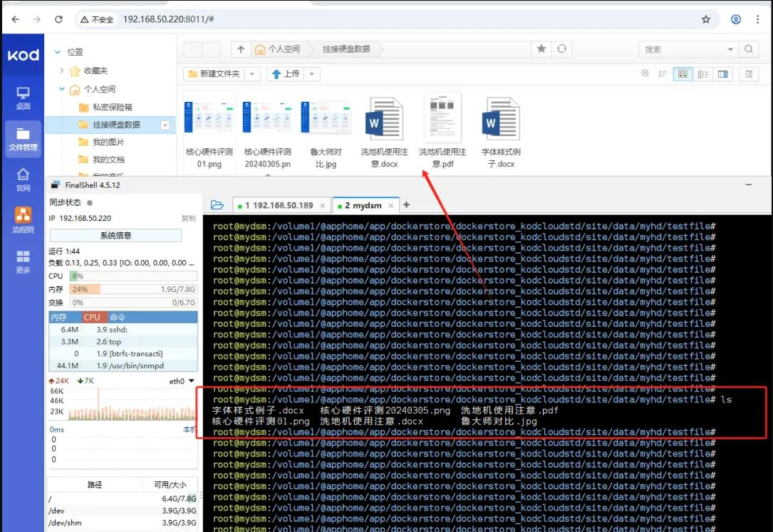
Task: Switch to list view
Action: click(x=703, y=74)
